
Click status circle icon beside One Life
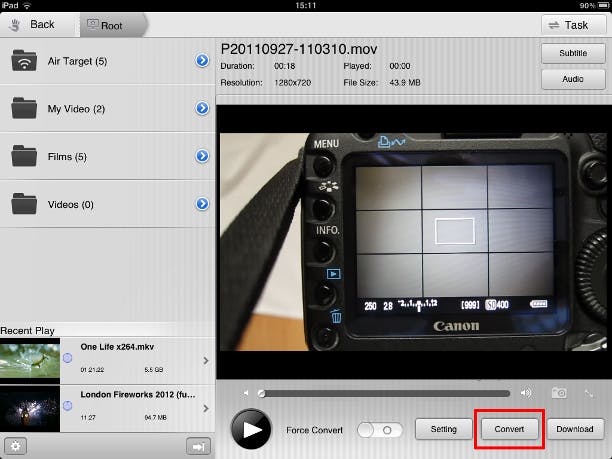click(68, 358)
